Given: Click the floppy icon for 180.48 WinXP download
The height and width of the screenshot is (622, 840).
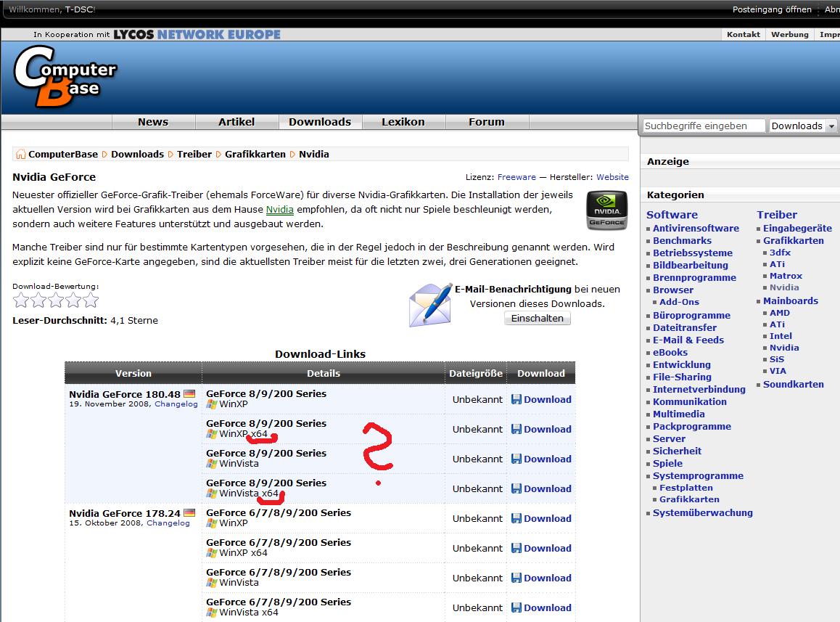Looking at the screenshot, I should (x=516, y=399).
